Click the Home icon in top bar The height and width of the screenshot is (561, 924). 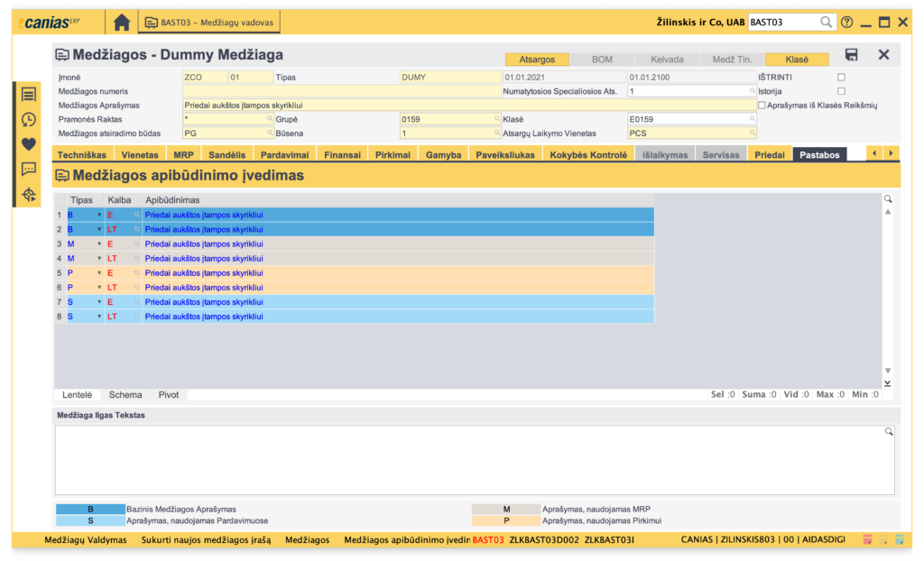[122, 22]
